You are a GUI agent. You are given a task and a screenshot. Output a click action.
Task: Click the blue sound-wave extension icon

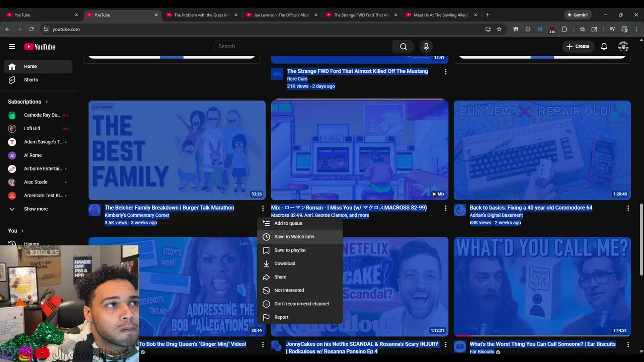tap(540, 29)
